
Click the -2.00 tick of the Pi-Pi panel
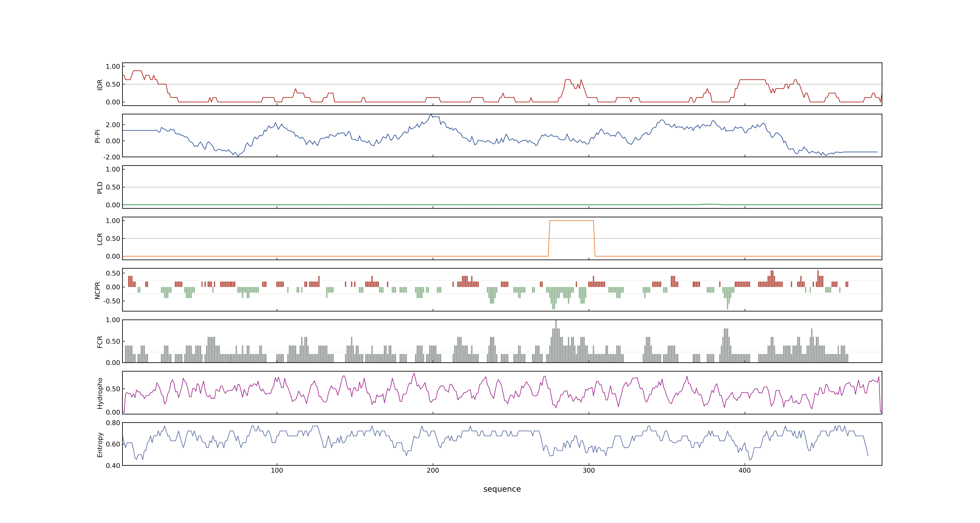click(x=111, y=157)
